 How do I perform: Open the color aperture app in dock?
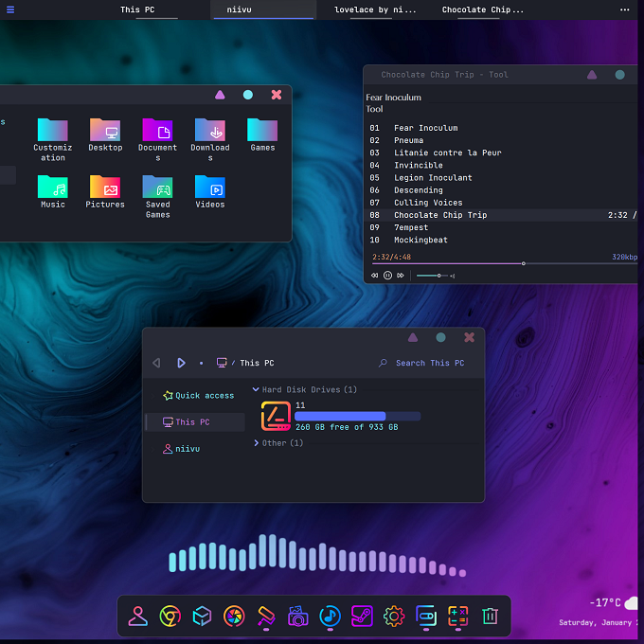tap(234, 617)
